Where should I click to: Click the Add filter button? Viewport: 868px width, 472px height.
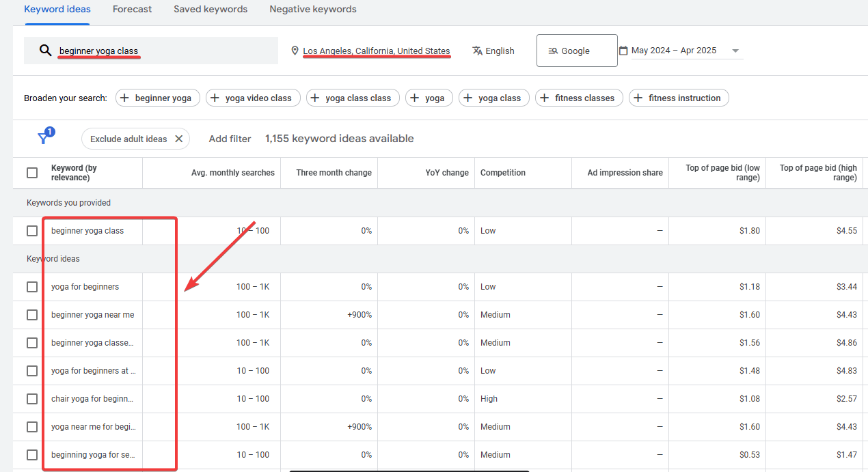[230, 138]
